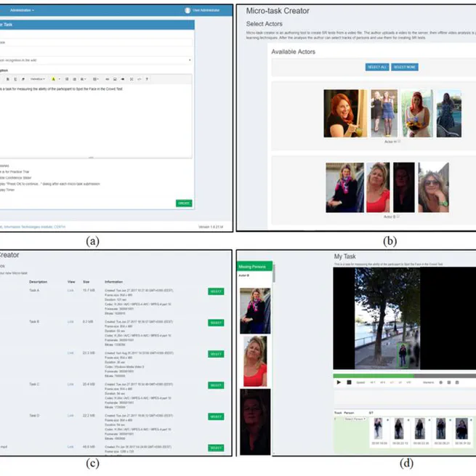Screen dimensions: 476x476
Task: Click SELECT button for the 23.3 MB video
Action: coord(216,354)
